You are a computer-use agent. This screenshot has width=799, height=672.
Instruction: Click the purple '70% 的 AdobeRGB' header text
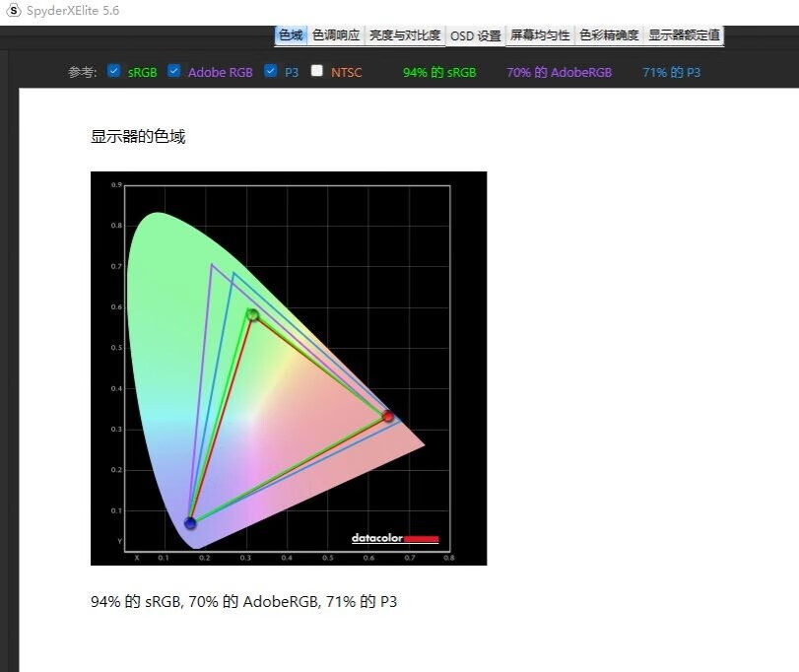pos(559,72)
